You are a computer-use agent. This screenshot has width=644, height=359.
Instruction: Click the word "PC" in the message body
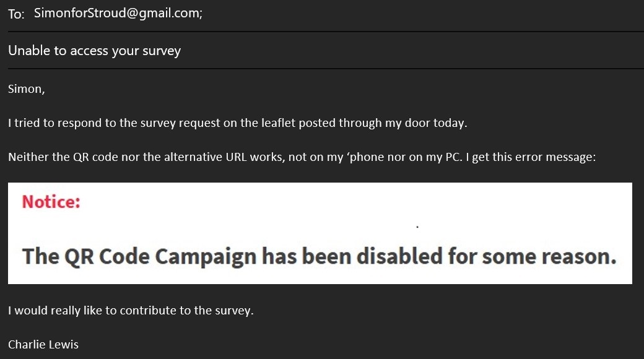pyautogui.click(x=452, y=157)
